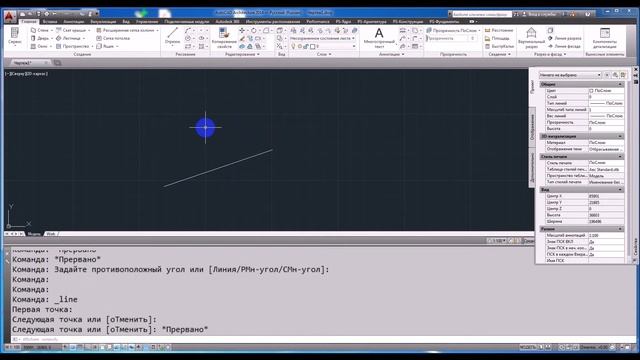Click the Слой property row
Screen dimensions: 640x360
[584, 97]
